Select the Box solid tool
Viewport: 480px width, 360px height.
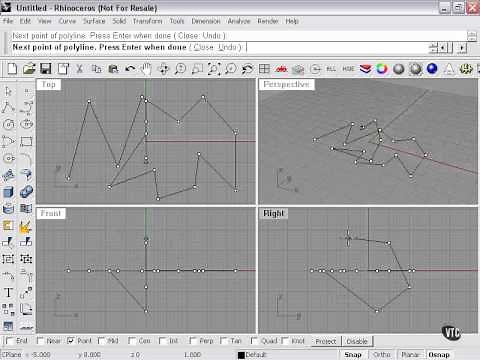pos(8,192)
